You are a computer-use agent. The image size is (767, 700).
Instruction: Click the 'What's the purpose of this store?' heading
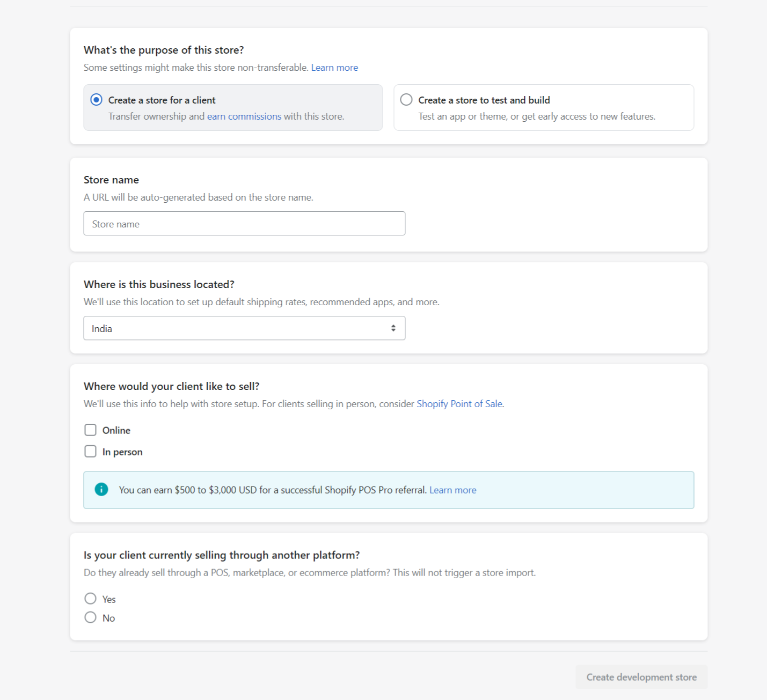164,50
